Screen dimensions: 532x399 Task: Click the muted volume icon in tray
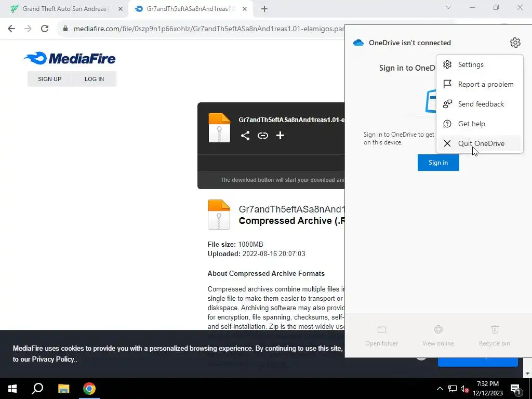465,389
